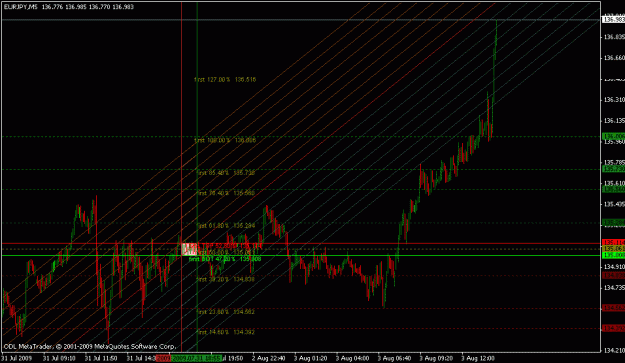Click the latest candle at the chart's peak
The height and width of the screenshot is (363, 625).
click(496, 32)
